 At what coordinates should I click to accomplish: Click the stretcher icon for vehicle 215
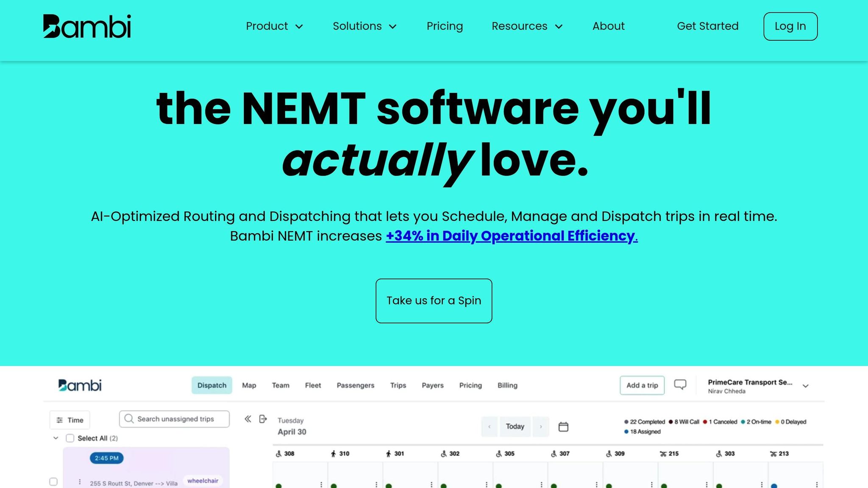pyautogui.click(x=663, y=454)
